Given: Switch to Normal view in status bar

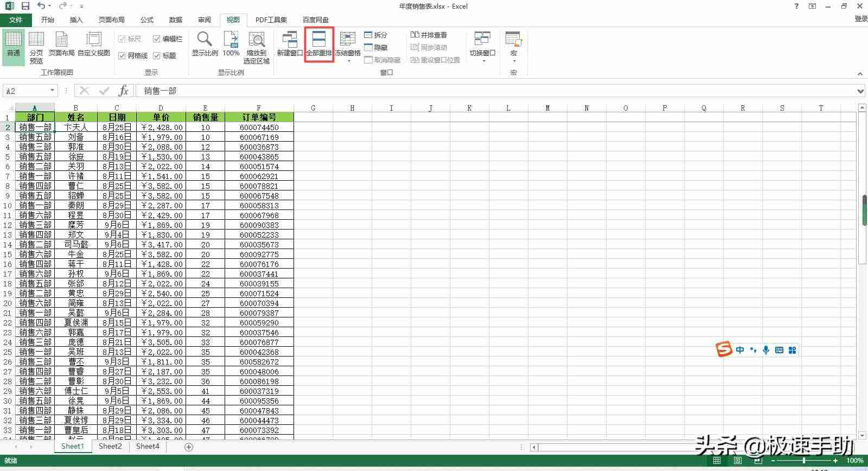Looking at the screenshot, I should point(717,461).
